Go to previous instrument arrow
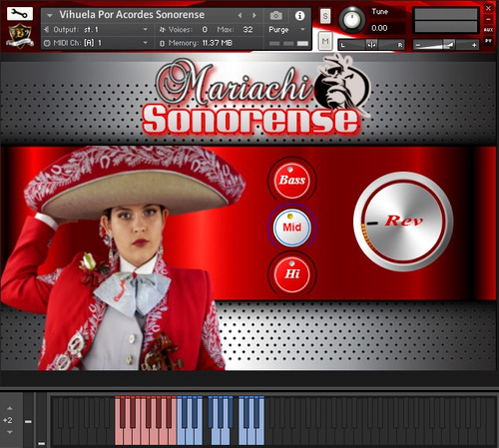499x448 pixels. click(x=240, y=15)
